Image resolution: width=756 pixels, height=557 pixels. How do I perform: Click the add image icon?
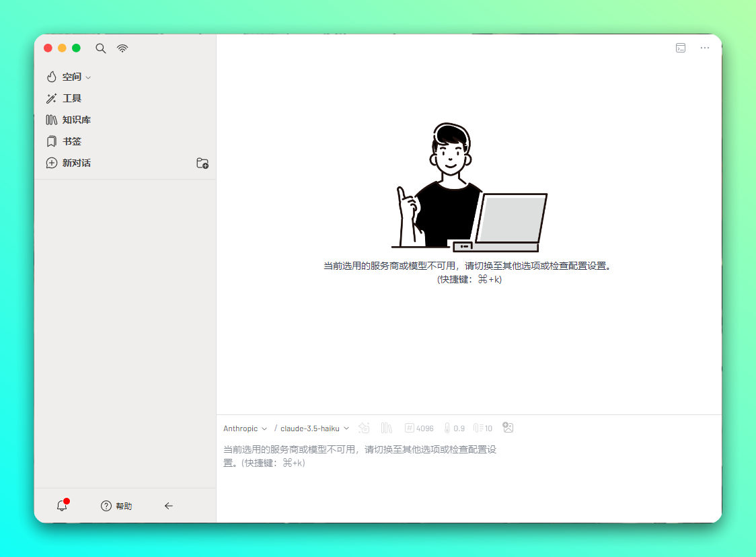click(508, 427)
